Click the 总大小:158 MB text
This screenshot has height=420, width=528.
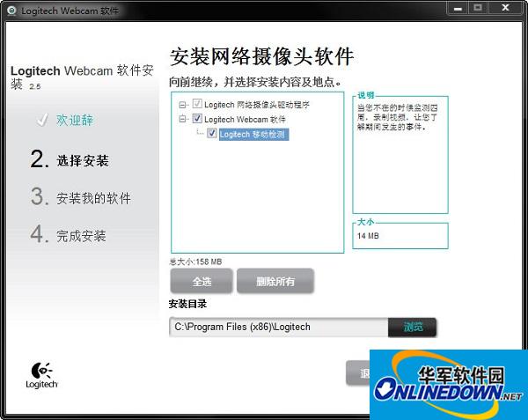click(x=195, y=262)
